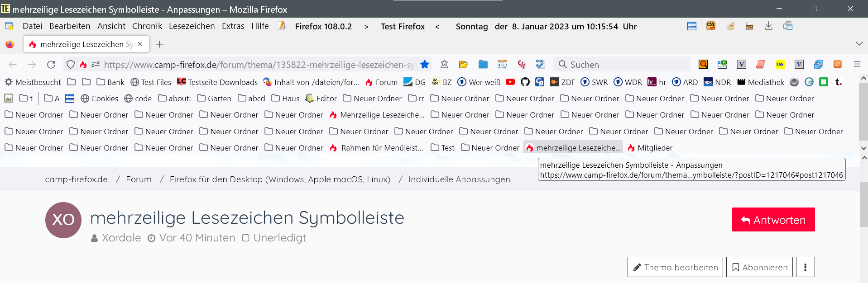Reload the current page
868x283 pixels.
click(51, 65)
